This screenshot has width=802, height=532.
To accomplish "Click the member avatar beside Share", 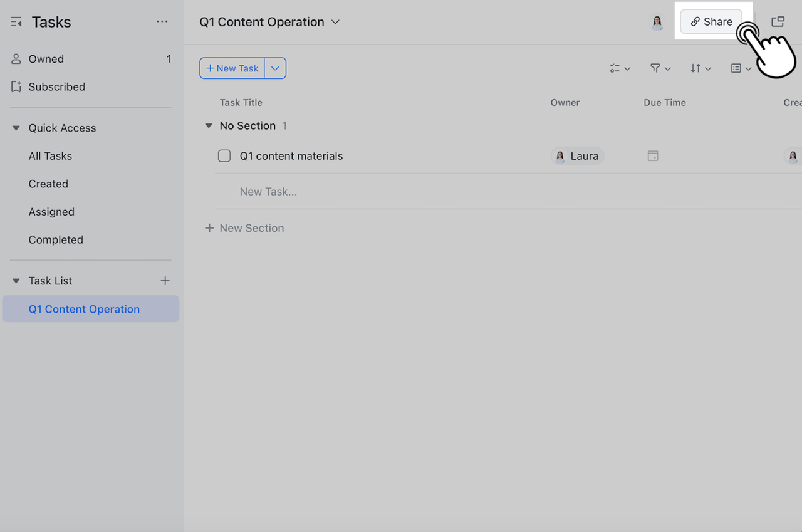I will click(657, 23).
